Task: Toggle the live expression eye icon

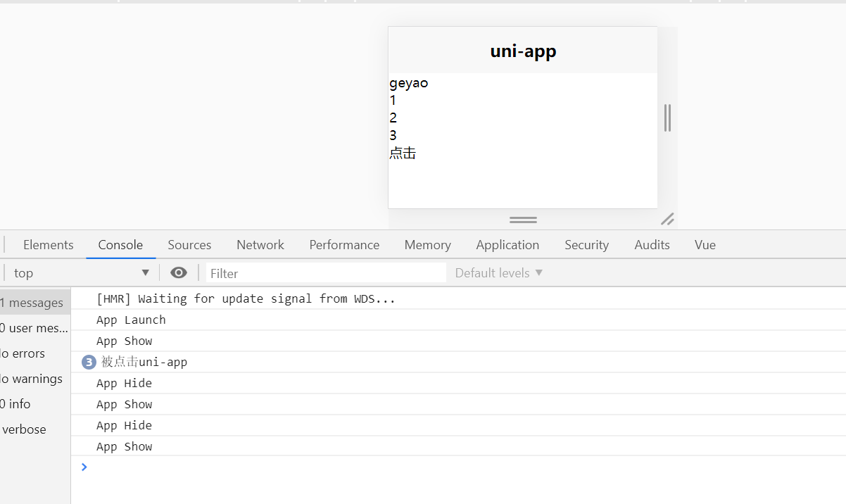Action: (x=179, y=273)
